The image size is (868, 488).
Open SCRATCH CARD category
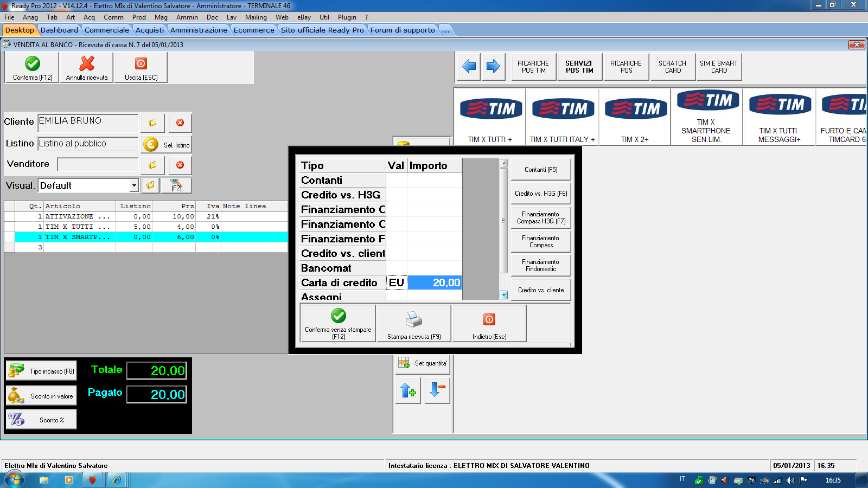[673, 67]
